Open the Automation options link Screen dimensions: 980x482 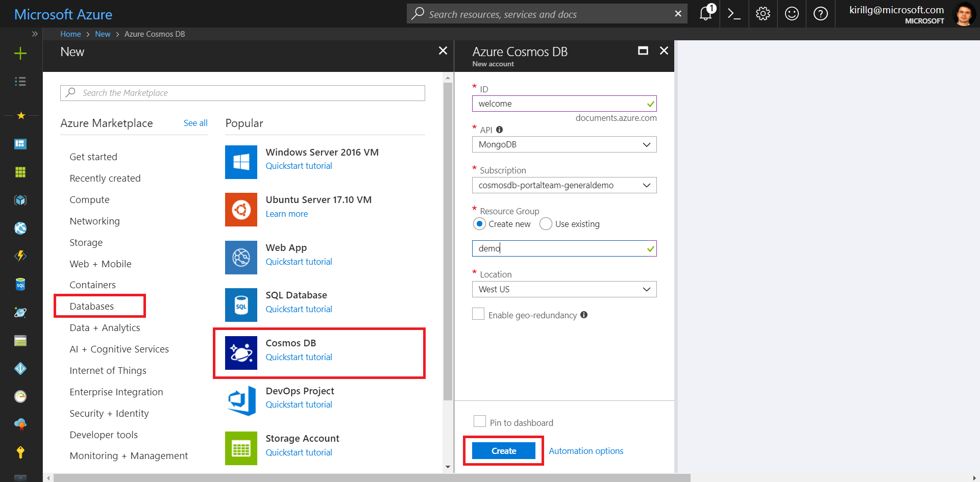(586, 451)
